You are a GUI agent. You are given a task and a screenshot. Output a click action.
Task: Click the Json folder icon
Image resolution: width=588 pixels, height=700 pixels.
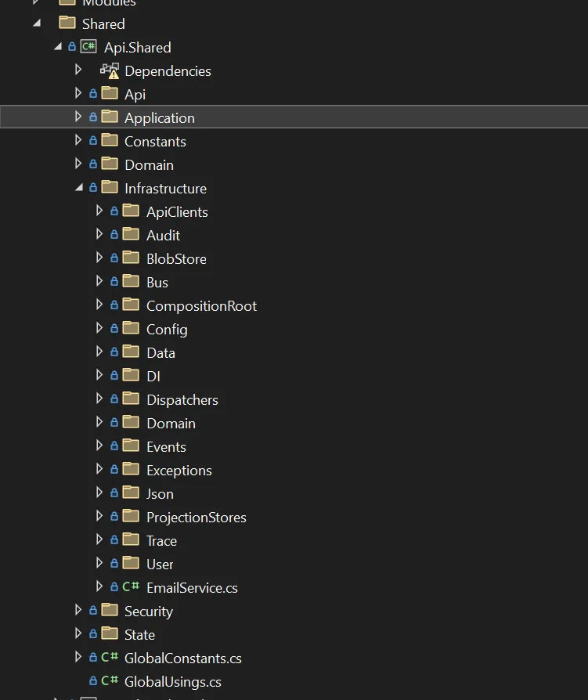click(131, 493)
